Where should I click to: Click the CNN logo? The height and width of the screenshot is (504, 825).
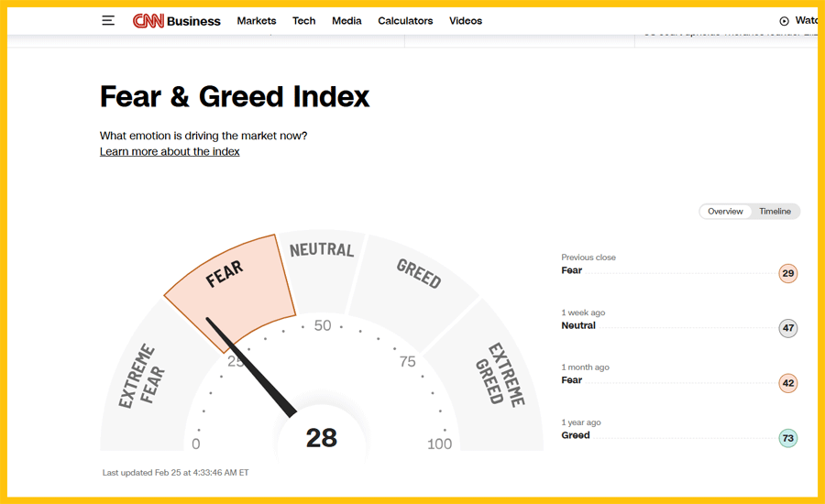pos(148,20)
